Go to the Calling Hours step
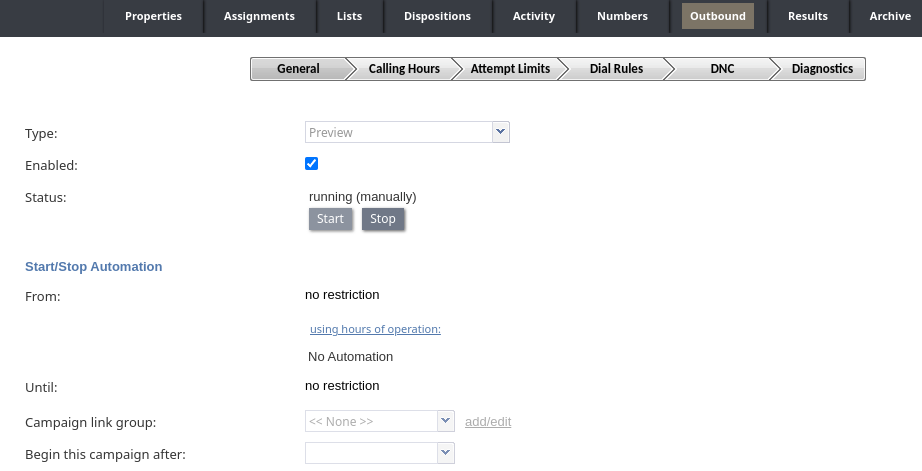Viewport: 922px width, 471px height. [405, 69]
